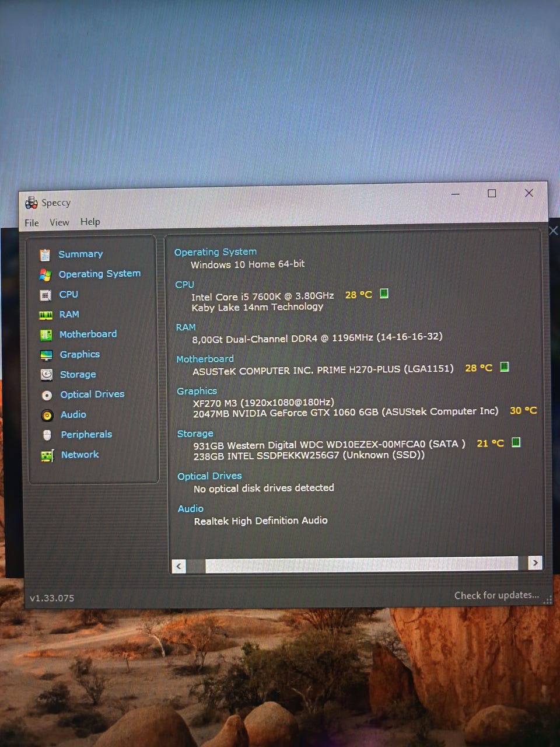Select Network label in the sidebar
The image size is (560, 747).
[80, 455]
